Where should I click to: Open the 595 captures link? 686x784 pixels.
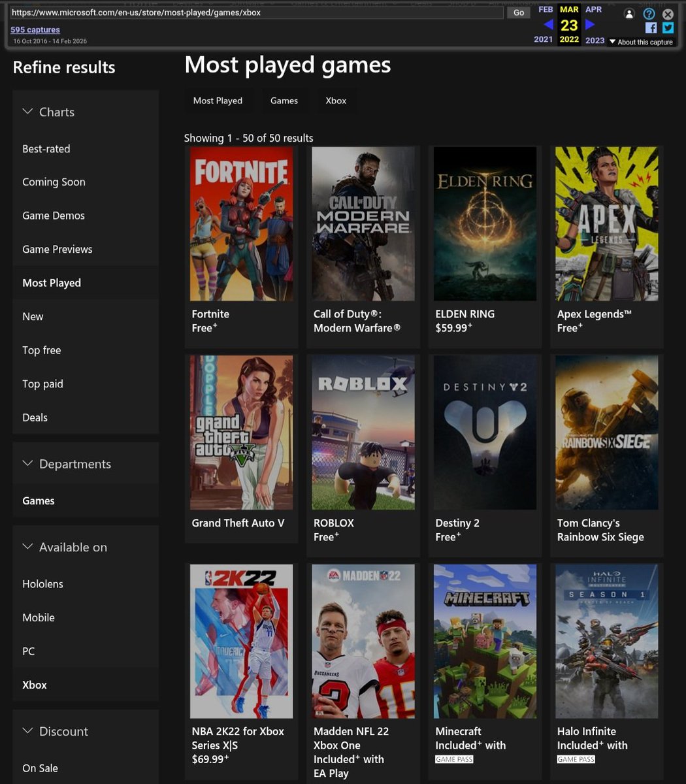[35, 29]
